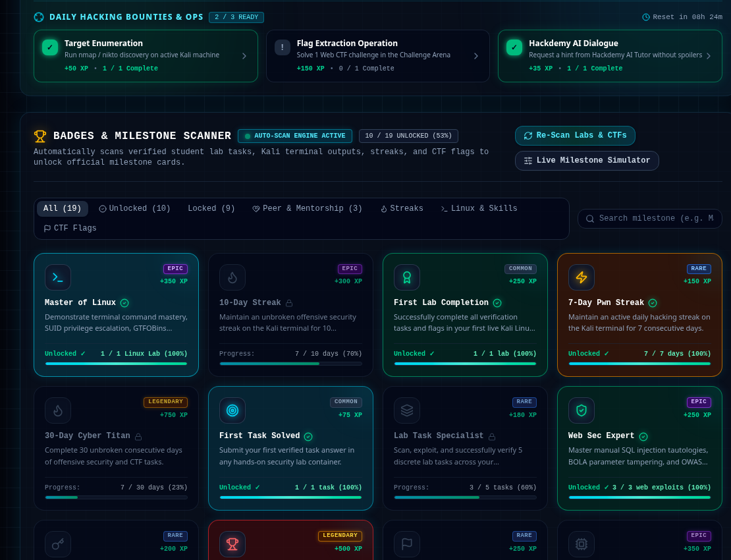Viewport: 731px width, 560px height.
Task: Select the Locked (9) filter tab
Action: click(211, 208)
